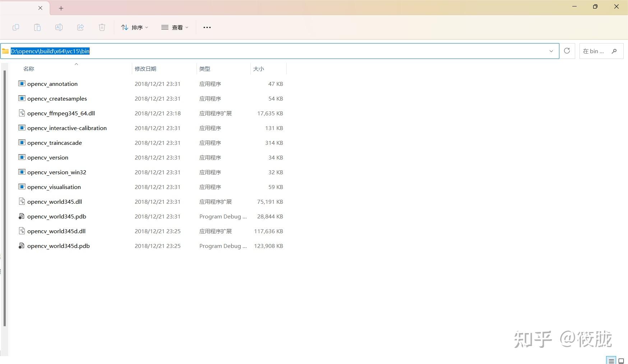Select opencv_createsamples application icon

click(x=22, y=98)
